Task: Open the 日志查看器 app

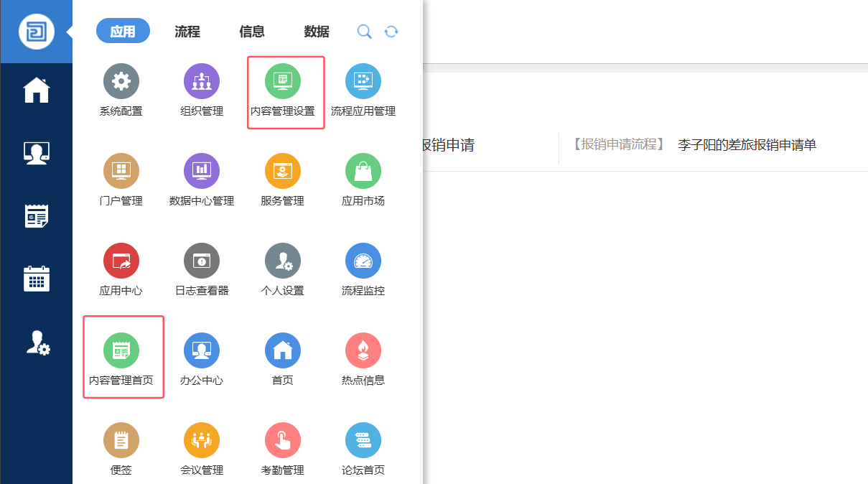Action: 202,261
